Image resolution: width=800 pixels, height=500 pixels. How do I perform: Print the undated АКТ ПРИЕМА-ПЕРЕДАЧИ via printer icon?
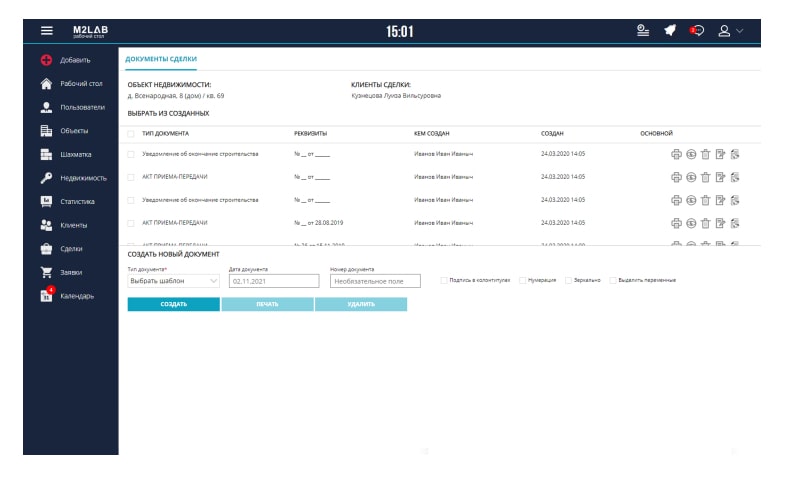coord(676,177)
